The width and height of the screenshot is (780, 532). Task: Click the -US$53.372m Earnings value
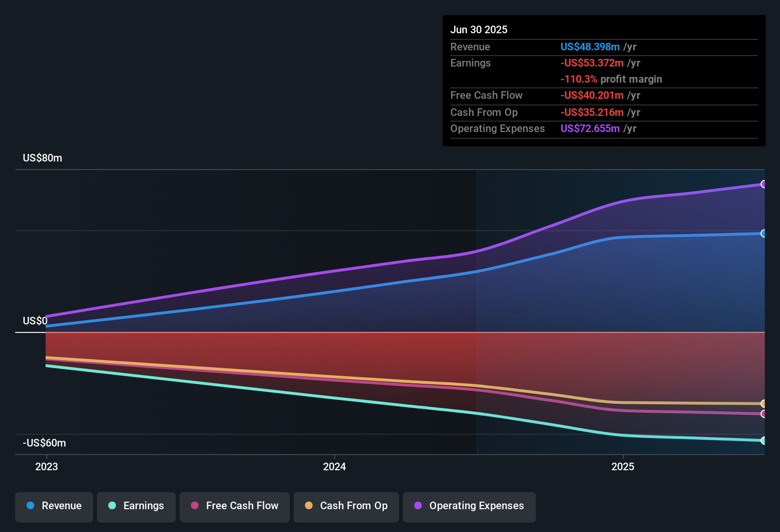pos(591,63)
